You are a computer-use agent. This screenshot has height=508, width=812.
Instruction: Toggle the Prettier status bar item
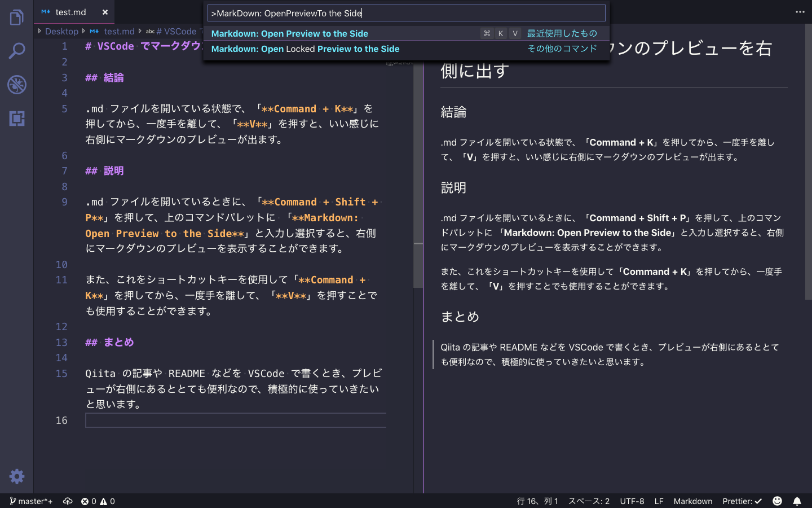point(742,501)
